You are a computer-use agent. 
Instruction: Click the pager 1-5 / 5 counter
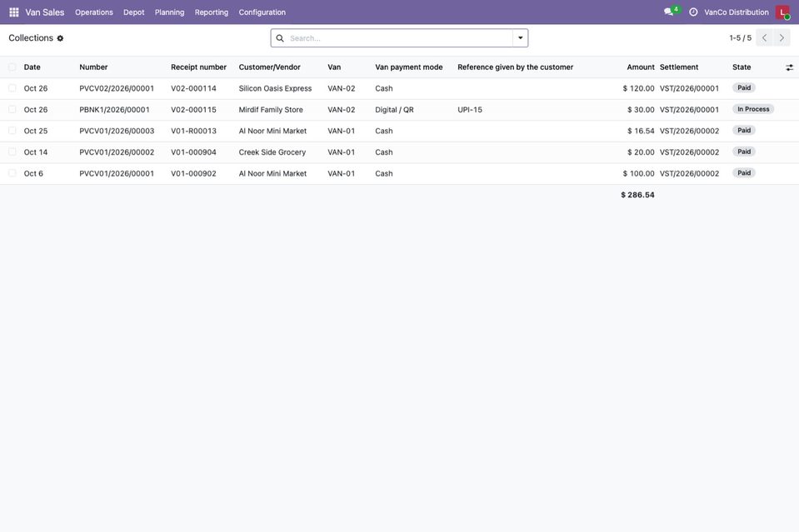[x=741, y=38]
